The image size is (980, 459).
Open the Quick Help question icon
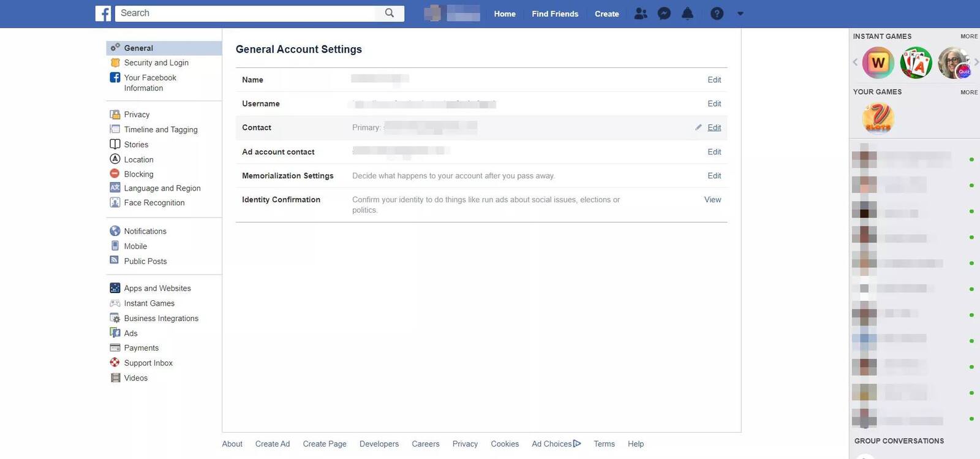click(717, 13)
